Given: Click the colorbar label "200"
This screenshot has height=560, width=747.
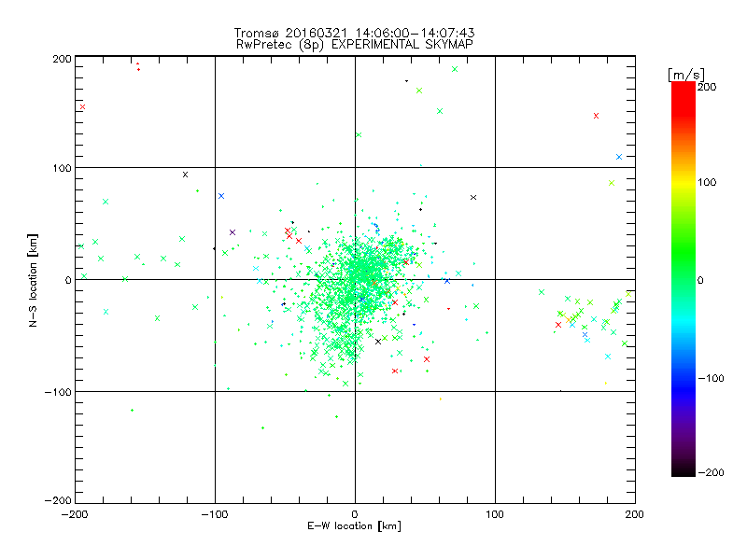Looking at the screenshot, I should pos(707,87).
